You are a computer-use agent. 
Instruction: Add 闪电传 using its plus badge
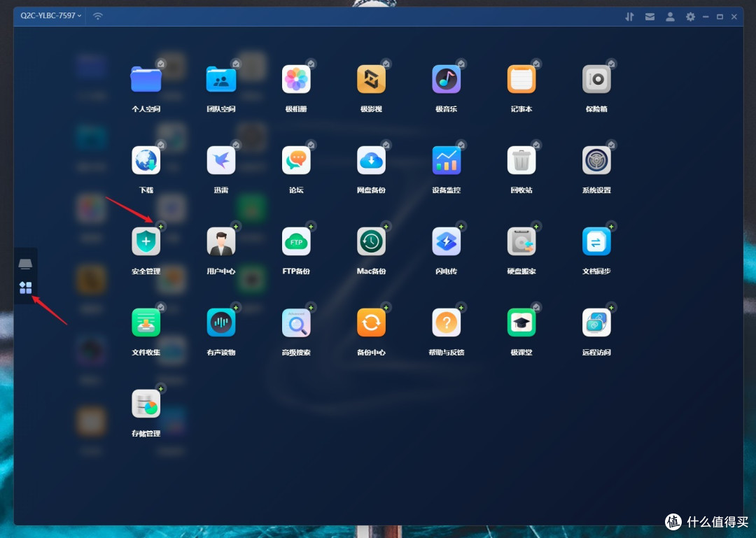(x=461, y=227)
